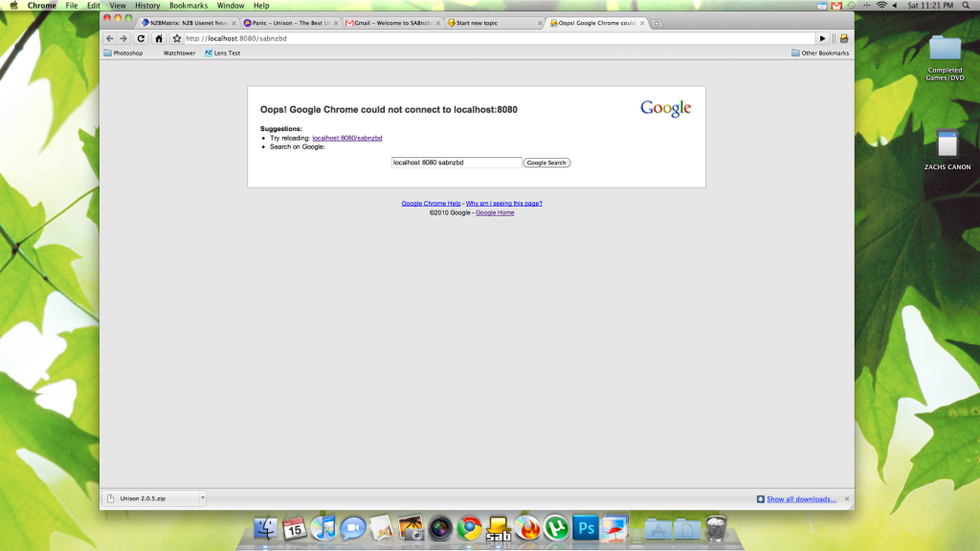Open the Trash in the dock
This screenshot has height=551, width=980.
(716, 528)
